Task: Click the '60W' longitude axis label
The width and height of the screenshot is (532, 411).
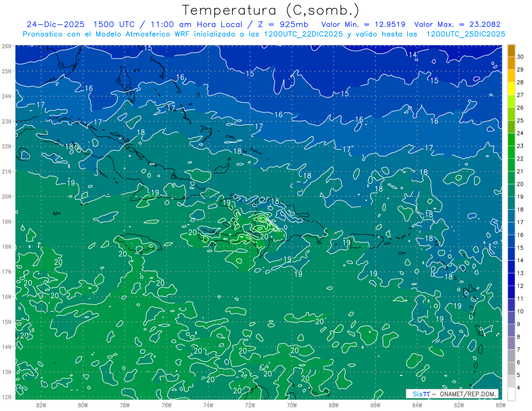Action: click(501, 405)
